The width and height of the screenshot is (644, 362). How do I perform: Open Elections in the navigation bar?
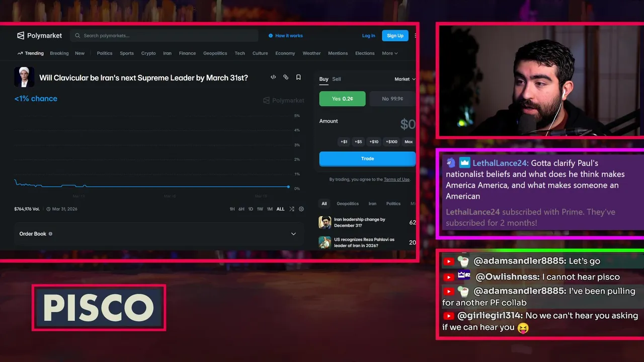click(365, 53)
